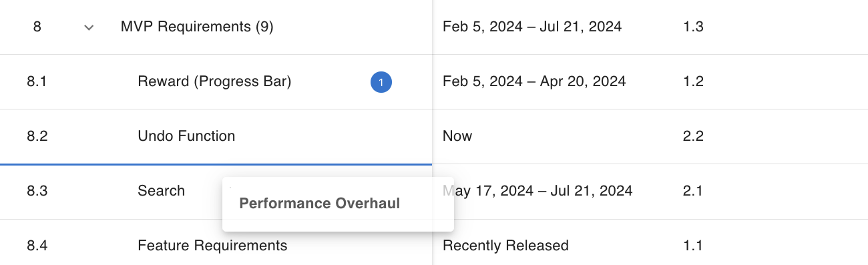Click row number 8.4
Image resolution: width=868 pixels, height=265 pixels.
coord(37,246)
